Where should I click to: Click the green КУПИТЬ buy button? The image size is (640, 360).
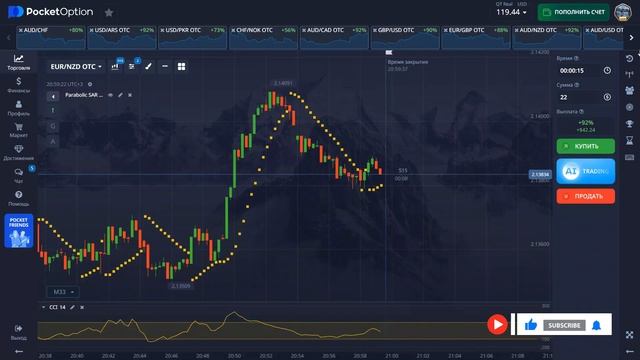tap(585, 146)
